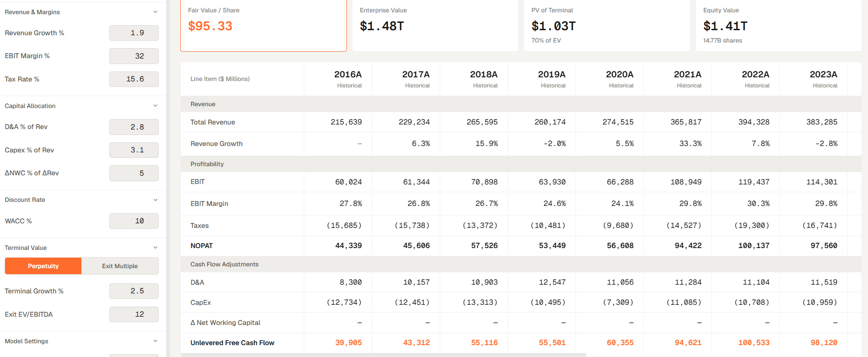This screenshot has width=868, height=357.
Task: Click revenue growth value 33.3%
Action: tap(690, 144)
